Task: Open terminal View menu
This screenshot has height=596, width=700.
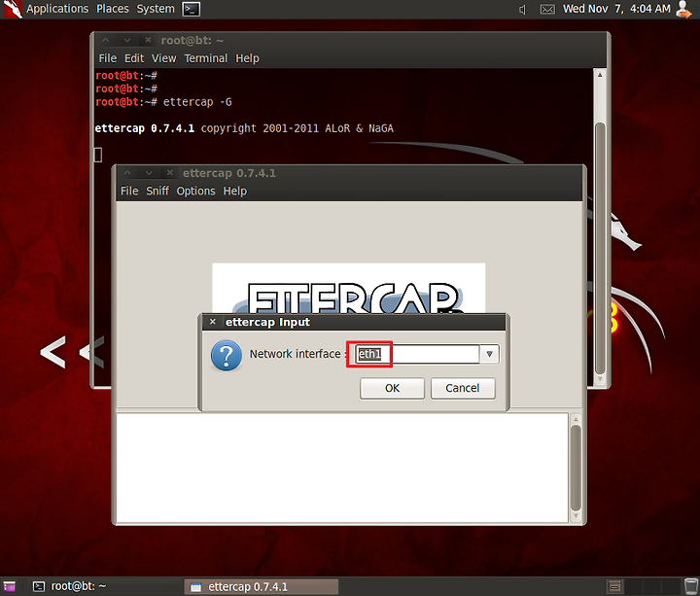Action: [x=164, y=58]
